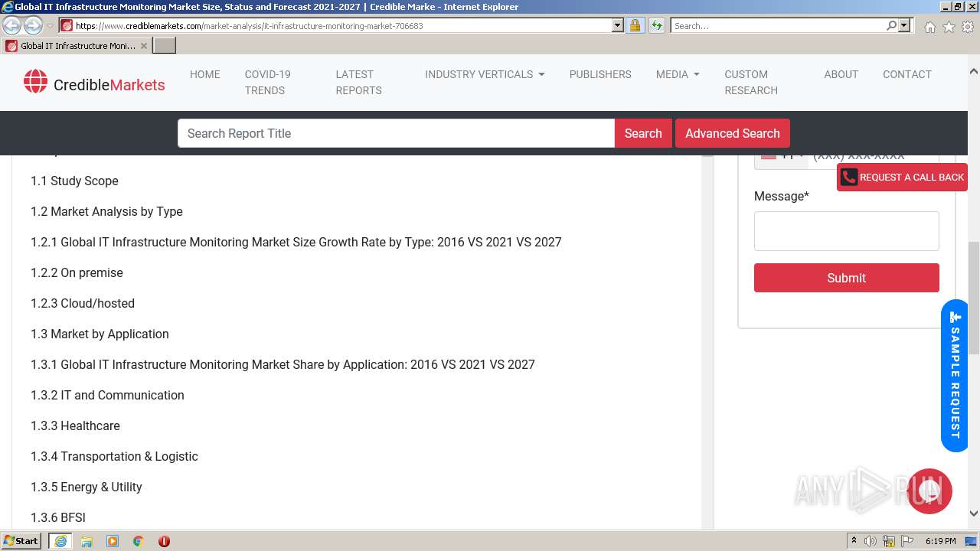Show hidden tray icons arrow
Image resolution: width=980 pixels, height=551 pixels.
coord(854,541)
